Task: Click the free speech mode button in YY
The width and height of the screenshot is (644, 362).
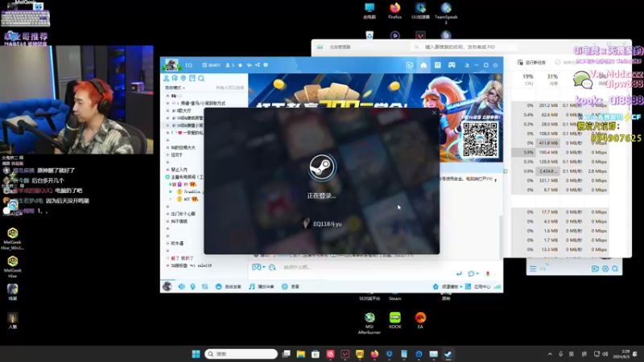Action: pos(229,286)
